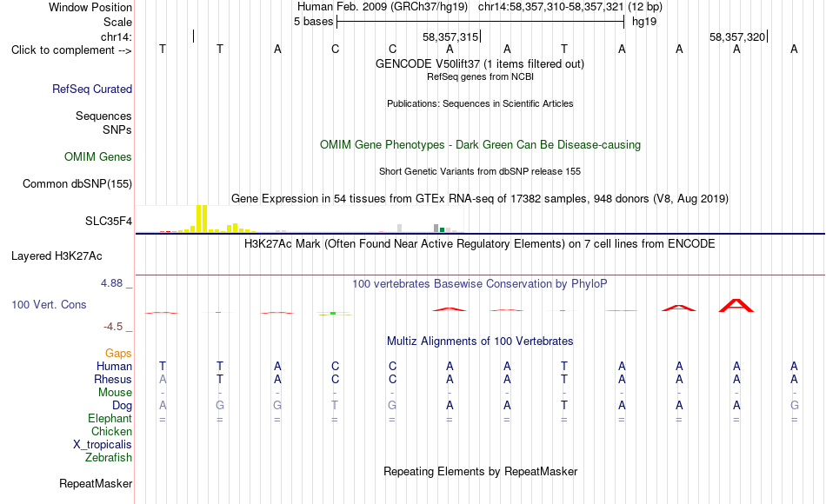Click the Dog alignment row label
This screenshot has height=504, width=826.
123,406
